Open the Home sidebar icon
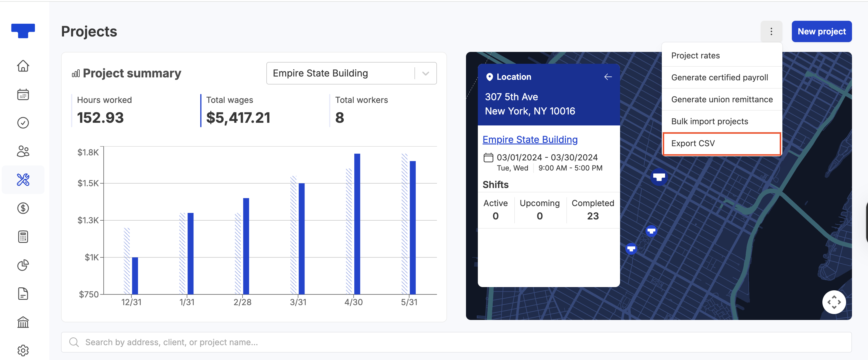This screenshot has height=360, width=868. pos(23,66)
